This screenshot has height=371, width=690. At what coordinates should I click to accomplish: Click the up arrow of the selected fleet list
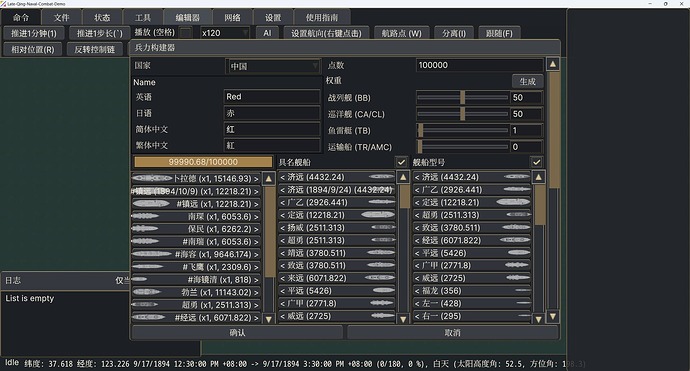[x=268, y=179]
